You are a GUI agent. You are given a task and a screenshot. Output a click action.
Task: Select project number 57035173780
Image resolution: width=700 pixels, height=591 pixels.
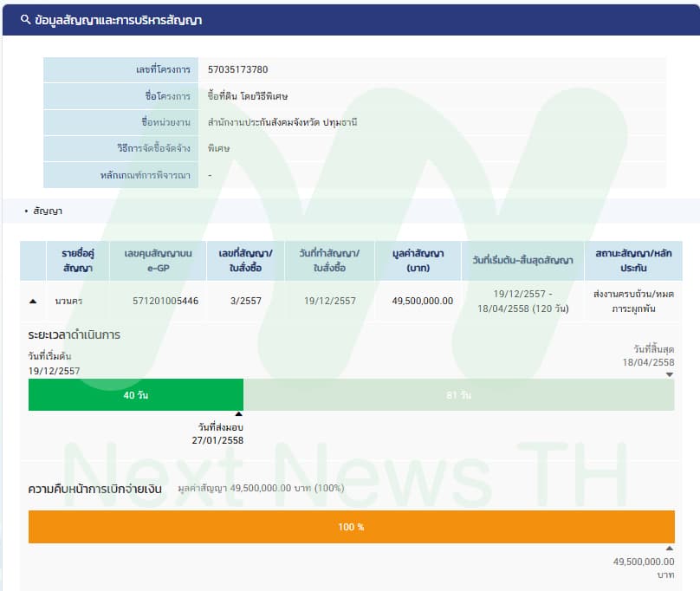pyautogui.click(x=238, y=69)
